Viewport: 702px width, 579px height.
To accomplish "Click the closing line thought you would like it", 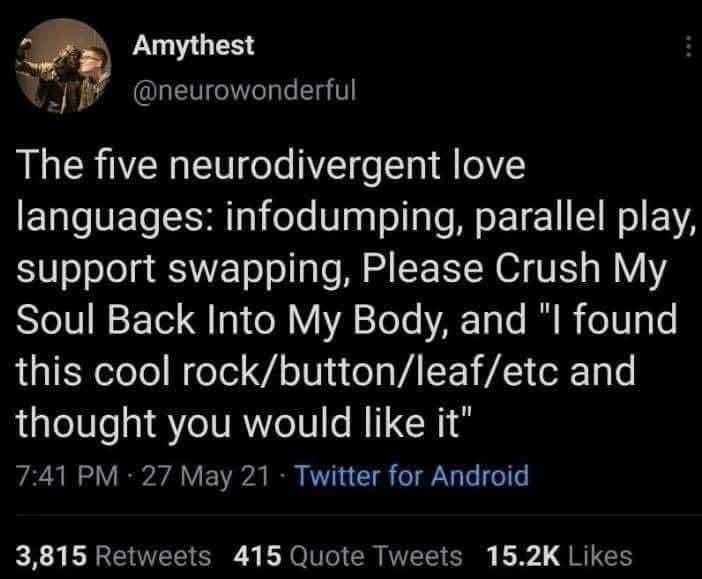I will point(244,423).
